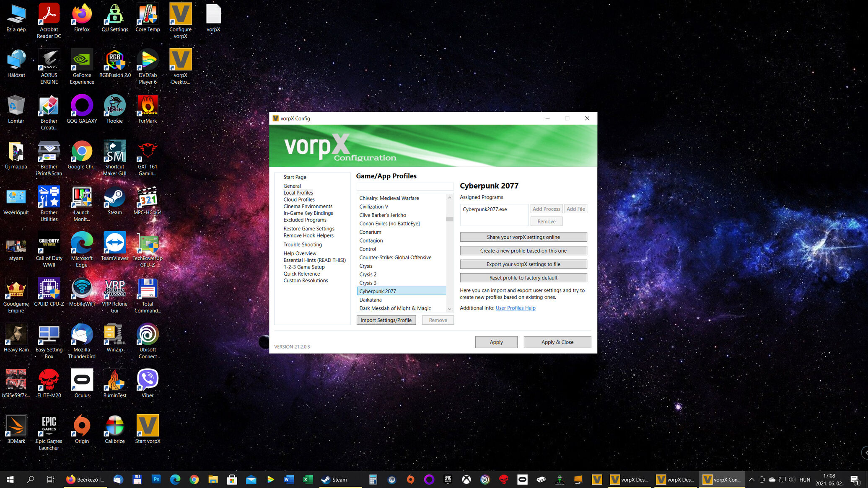Show hidden system tray icons
Viewport: 868px width, 488px height.
pos(751,480)
